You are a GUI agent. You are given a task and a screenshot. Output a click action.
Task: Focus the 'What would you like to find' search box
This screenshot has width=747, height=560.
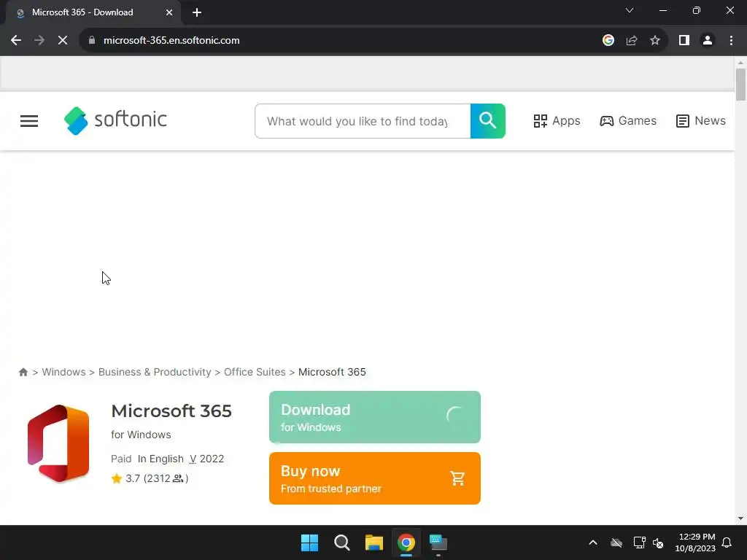point(363,121)
